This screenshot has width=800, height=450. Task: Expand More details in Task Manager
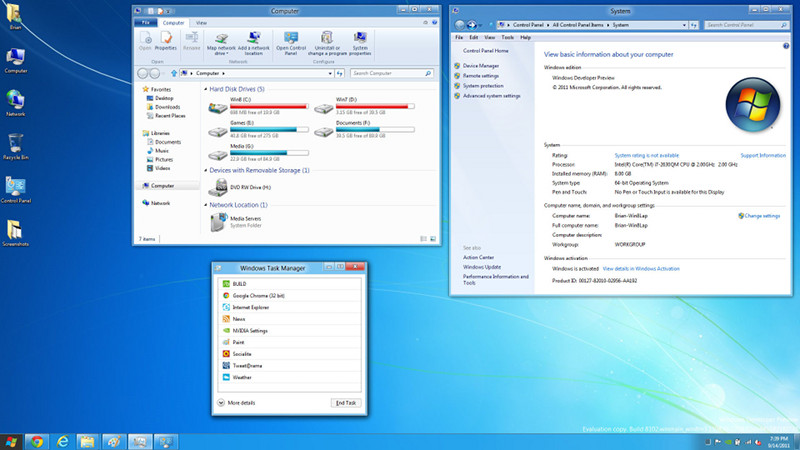pos(236,403)
